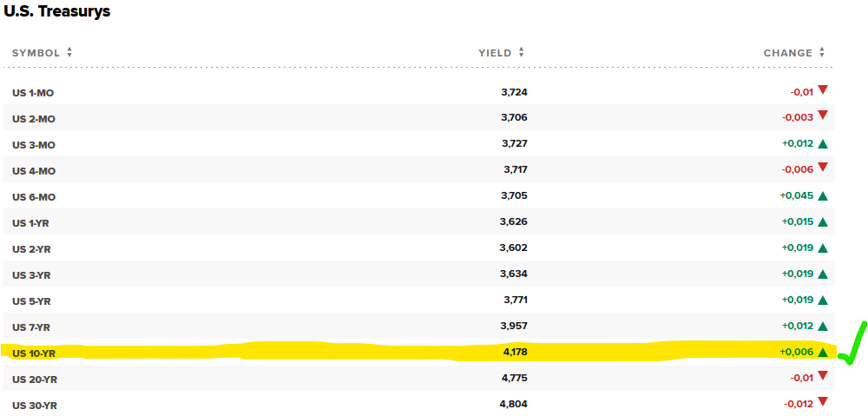Sort table by the CHANGE column arrows
868x416 pixels.
(x=820, y=53)
